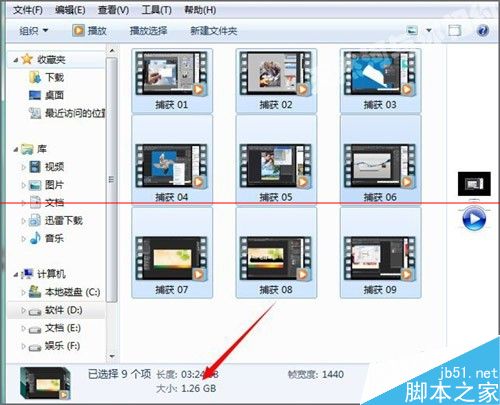
Task: Select video 捕获 08 thumbnail
Action: pyautogui.click(x=276, y=252)
